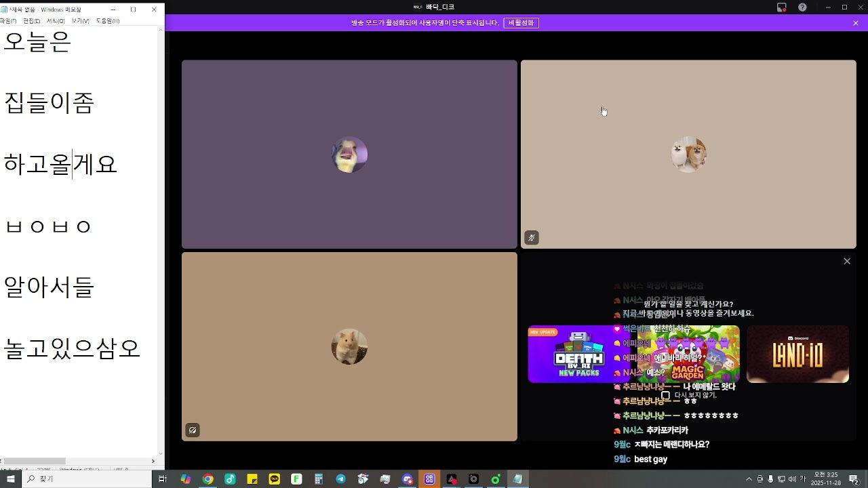Open the Discord help question mark icon
This screenshot has width=868, height=488.
click(x=802, y=7)
